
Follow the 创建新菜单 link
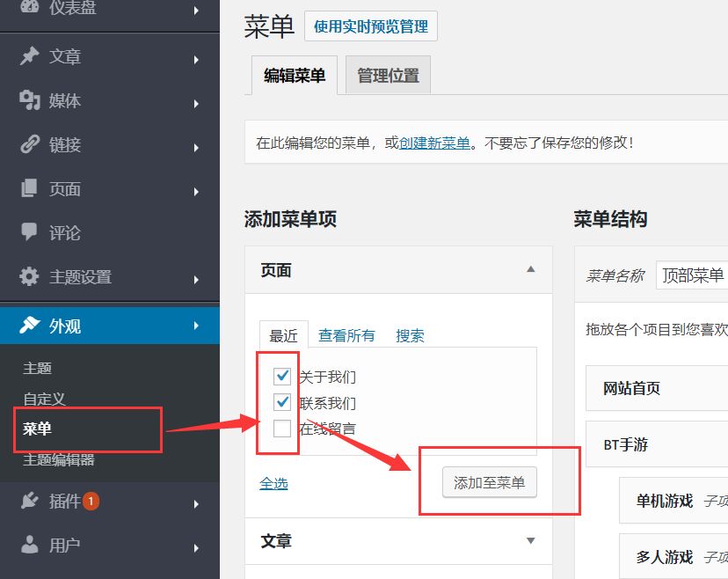coord(434,143)
